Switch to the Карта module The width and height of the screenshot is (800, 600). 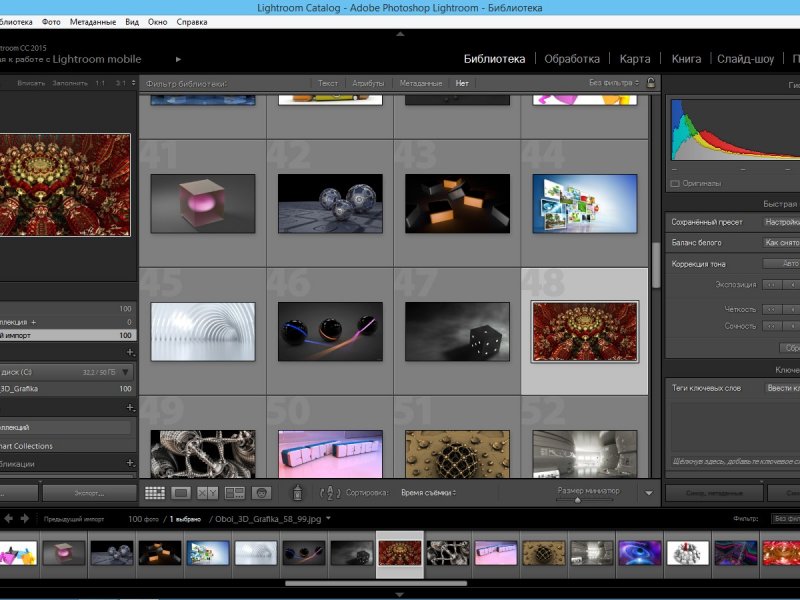click(x=635, y=59)
